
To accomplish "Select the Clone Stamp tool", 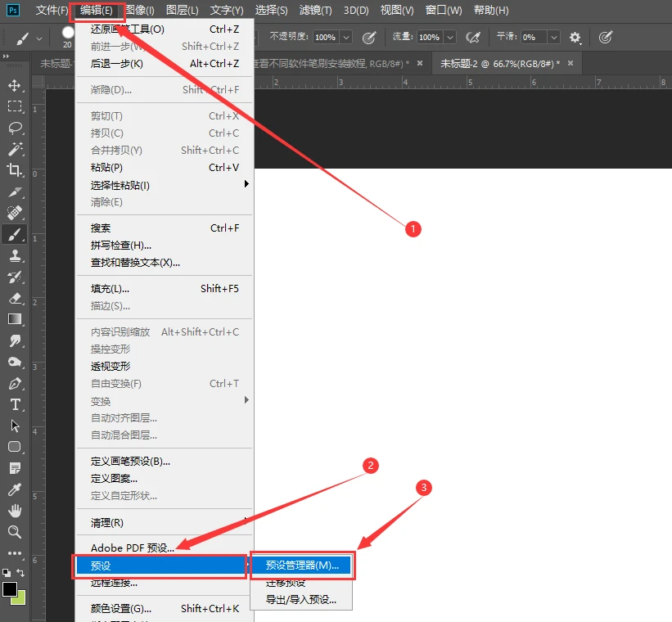I will tap(15, 255).
